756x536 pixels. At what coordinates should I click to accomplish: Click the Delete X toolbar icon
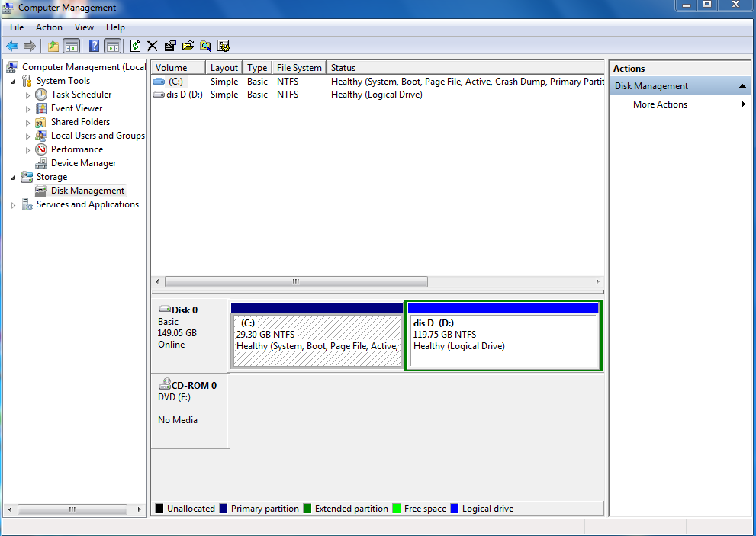coord(153,47)
